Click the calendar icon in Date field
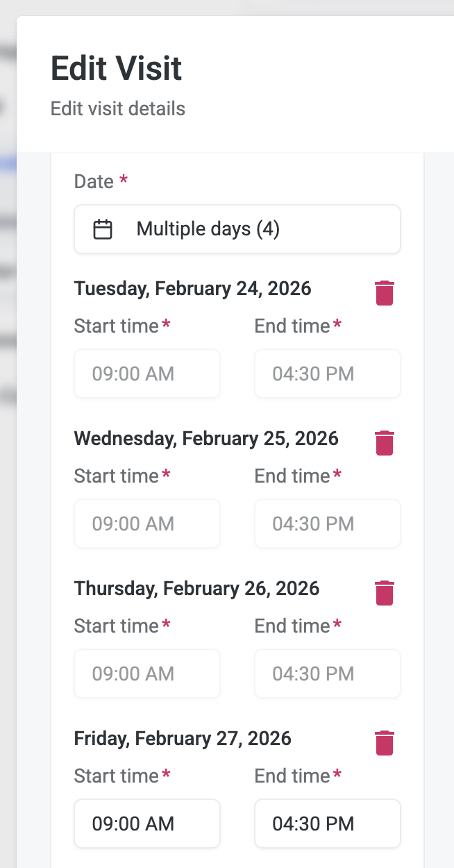Screen dimensions: 454x868 [103, 229]
